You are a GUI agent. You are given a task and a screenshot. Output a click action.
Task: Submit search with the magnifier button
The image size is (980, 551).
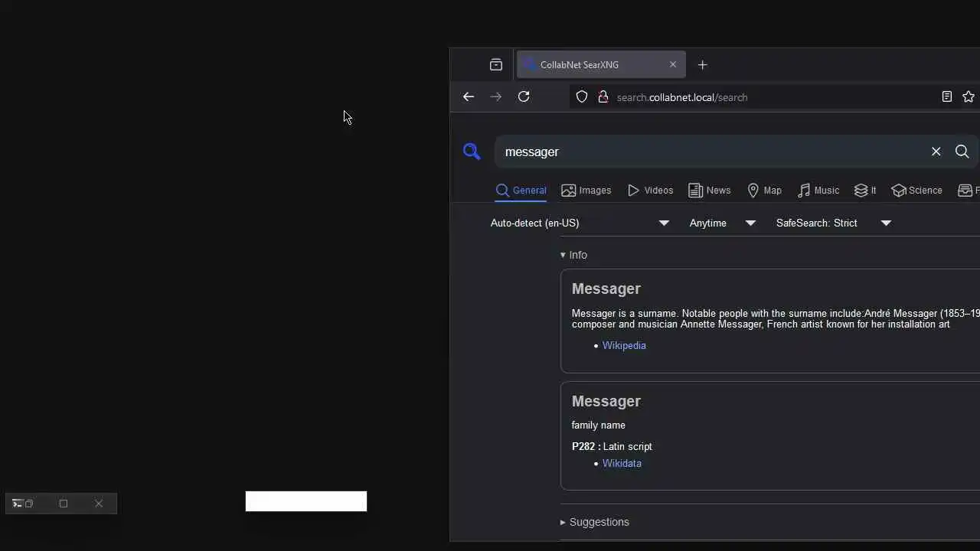pos(962,152)
